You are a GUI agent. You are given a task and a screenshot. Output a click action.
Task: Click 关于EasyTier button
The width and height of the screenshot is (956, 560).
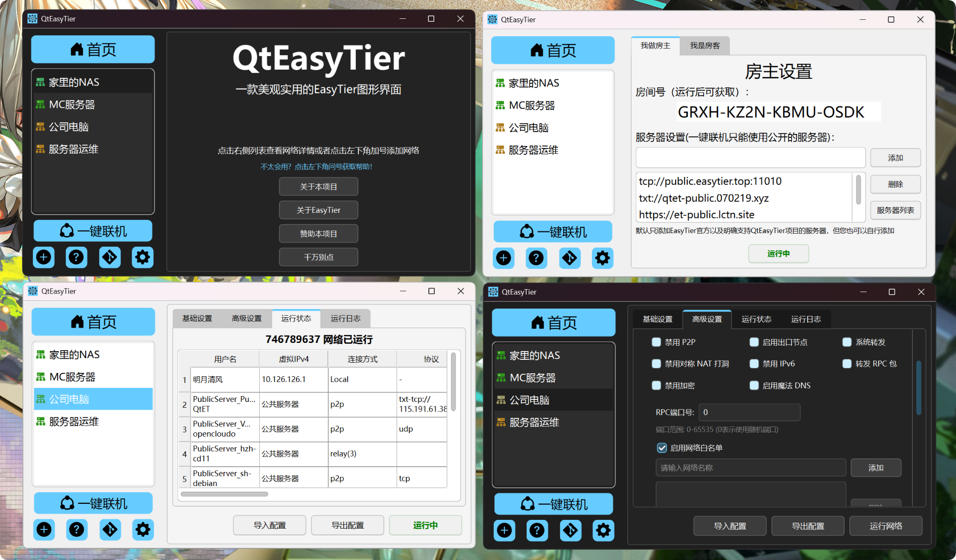319,210
